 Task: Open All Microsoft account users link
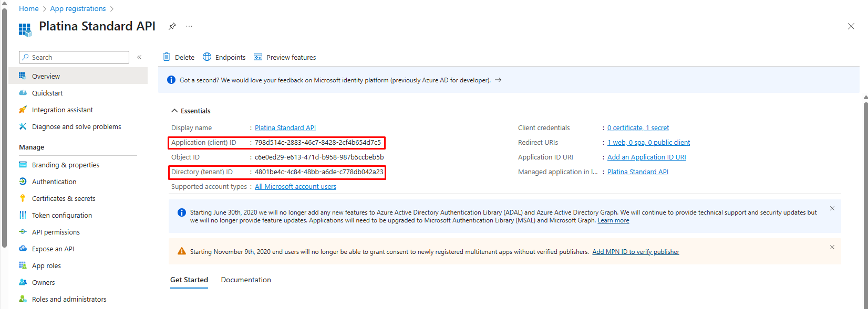click(295, 186)
